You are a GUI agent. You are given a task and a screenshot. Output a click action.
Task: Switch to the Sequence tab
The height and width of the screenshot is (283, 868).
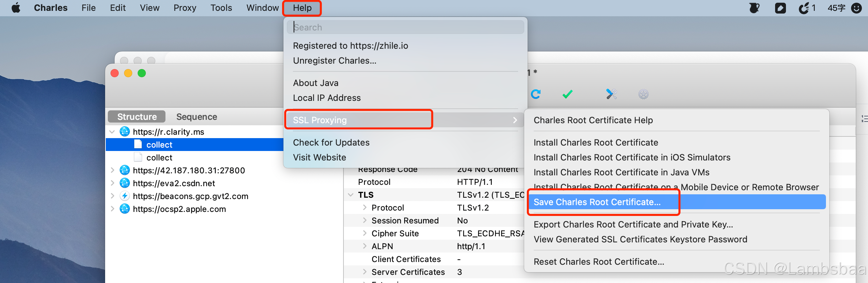pos(197,116)
